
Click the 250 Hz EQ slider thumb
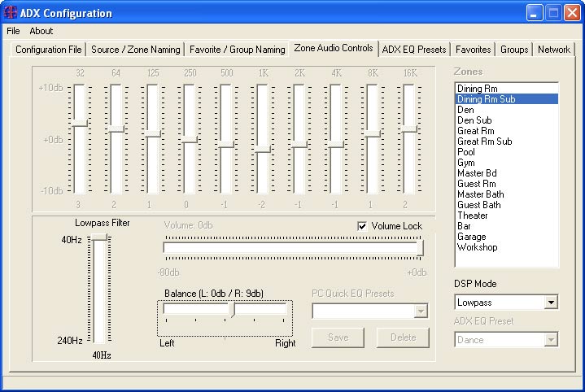pyautogui.click(x=190, y=140)
